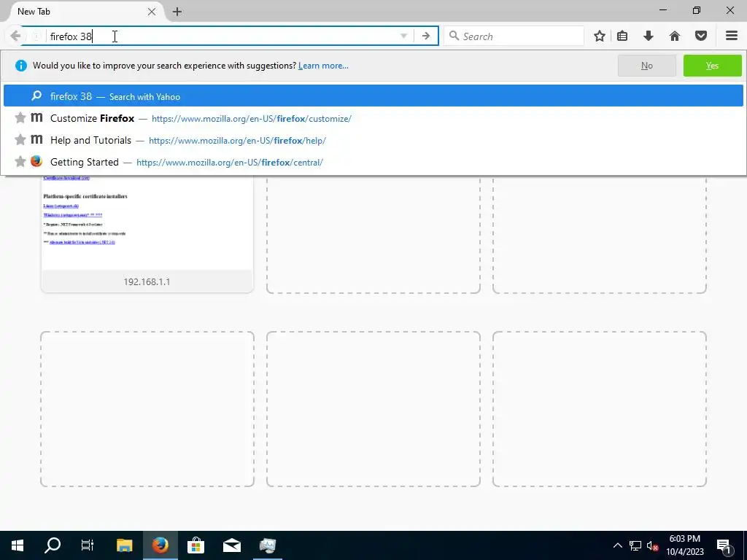Show hidden system tray icons
Image resolution: width=747 pixels, height=560 pixels.
pos(617,545)
